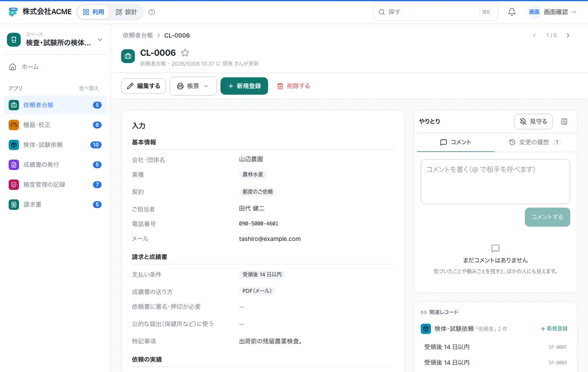Toggle the 見守る watch button
Viewport: 588px width, 372px height.
(x=533, y=121)
